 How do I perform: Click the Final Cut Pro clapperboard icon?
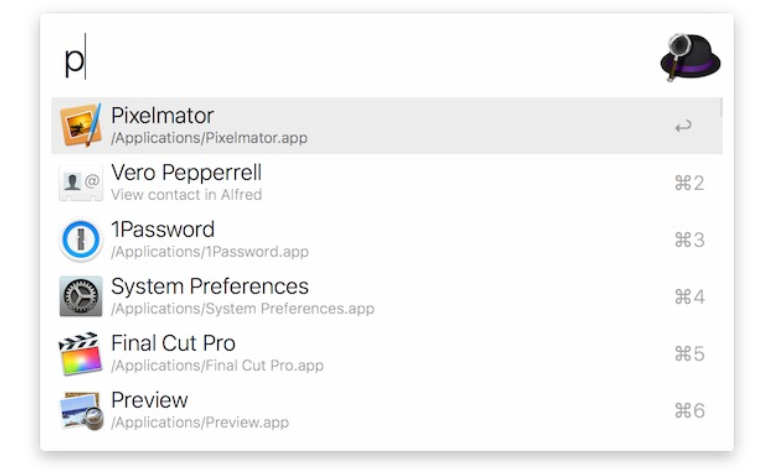[x=81, y=353]
